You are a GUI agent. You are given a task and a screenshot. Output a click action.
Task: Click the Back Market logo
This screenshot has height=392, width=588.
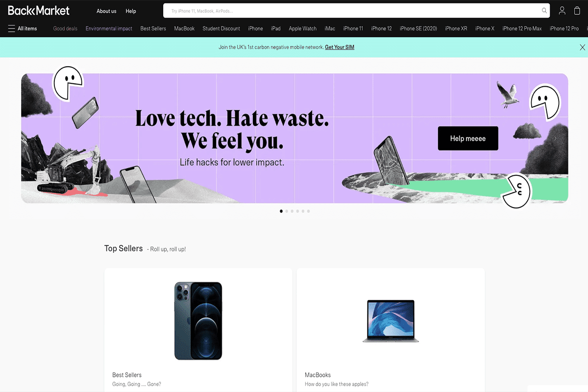click(x=39, y=10)
